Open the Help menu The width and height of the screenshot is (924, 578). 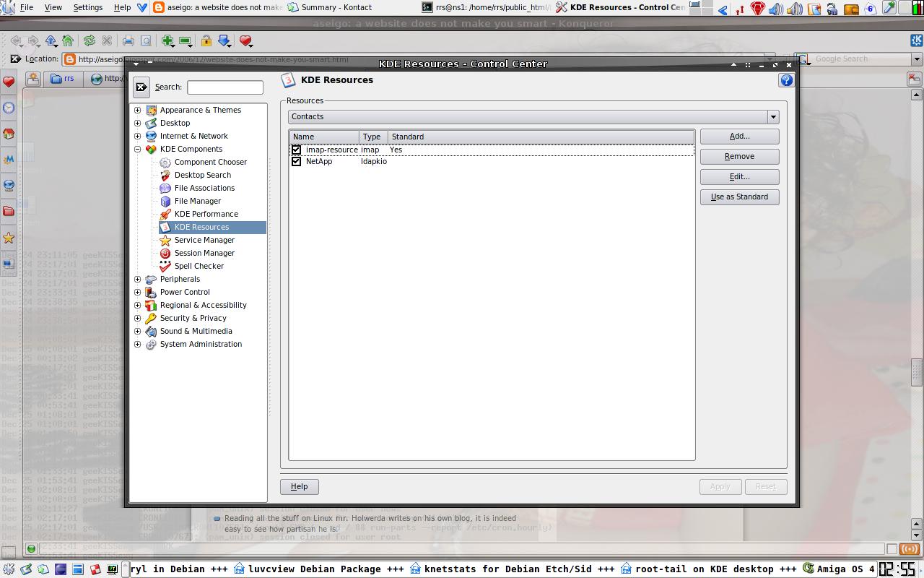tap(123, 7)
